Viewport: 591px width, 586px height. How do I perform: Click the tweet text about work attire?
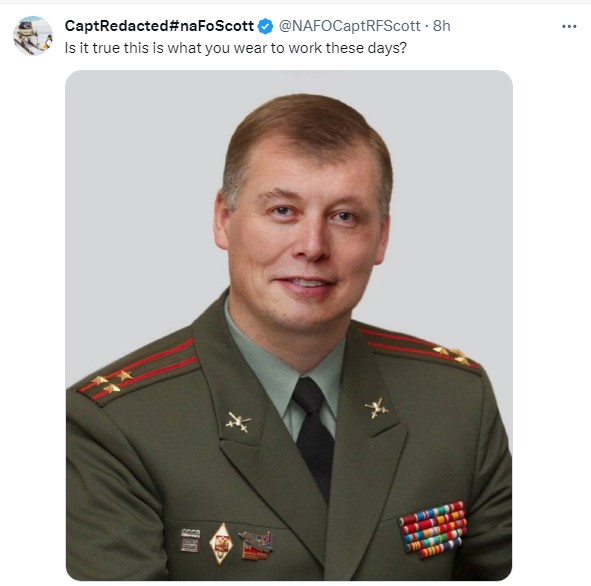click(x=236, y=48)
